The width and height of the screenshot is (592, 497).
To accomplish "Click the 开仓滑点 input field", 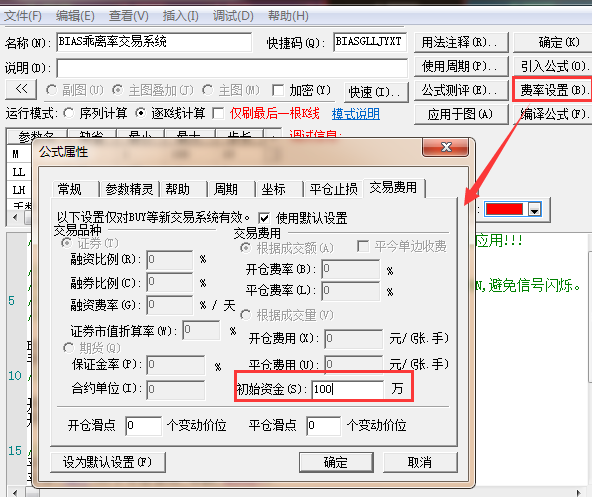I will point(144,426).
